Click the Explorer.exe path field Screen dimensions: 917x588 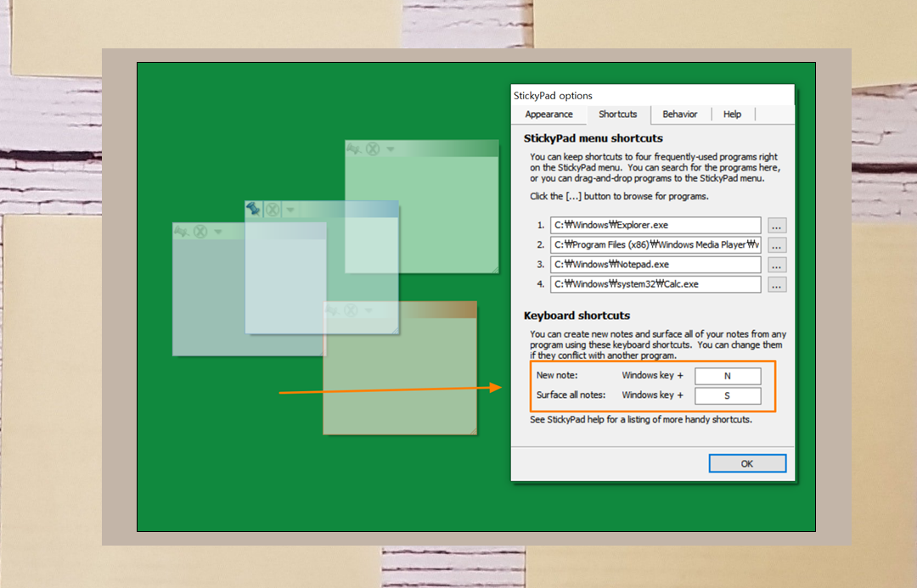click(x=655, y=225)
